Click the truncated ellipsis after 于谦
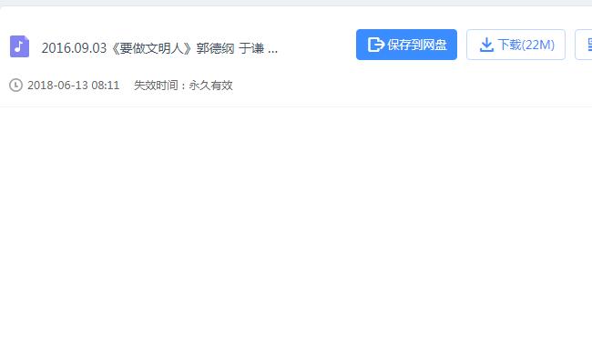This screenshot has width=592, height=364. coord(272,51)
